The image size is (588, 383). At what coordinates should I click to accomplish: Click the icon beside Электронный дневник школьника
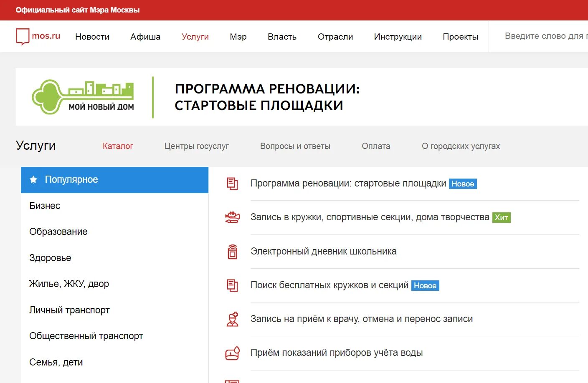232,252
